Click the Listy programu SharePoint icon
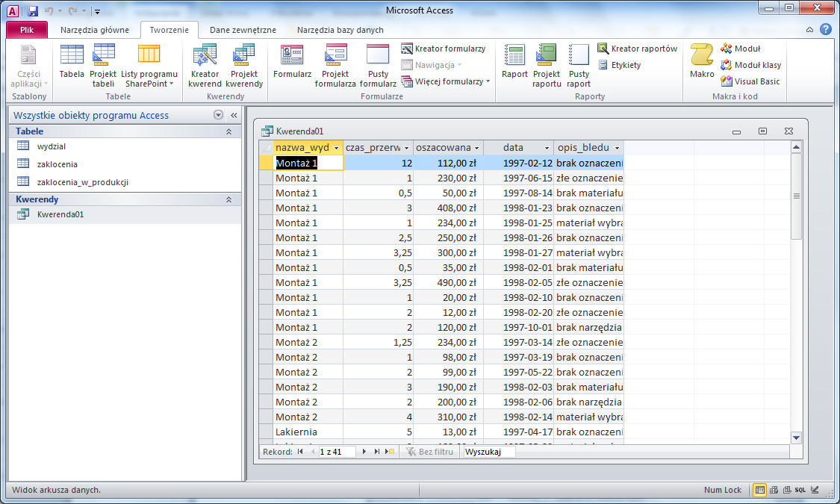The image size is (840, 504). (x=149, y=66)
